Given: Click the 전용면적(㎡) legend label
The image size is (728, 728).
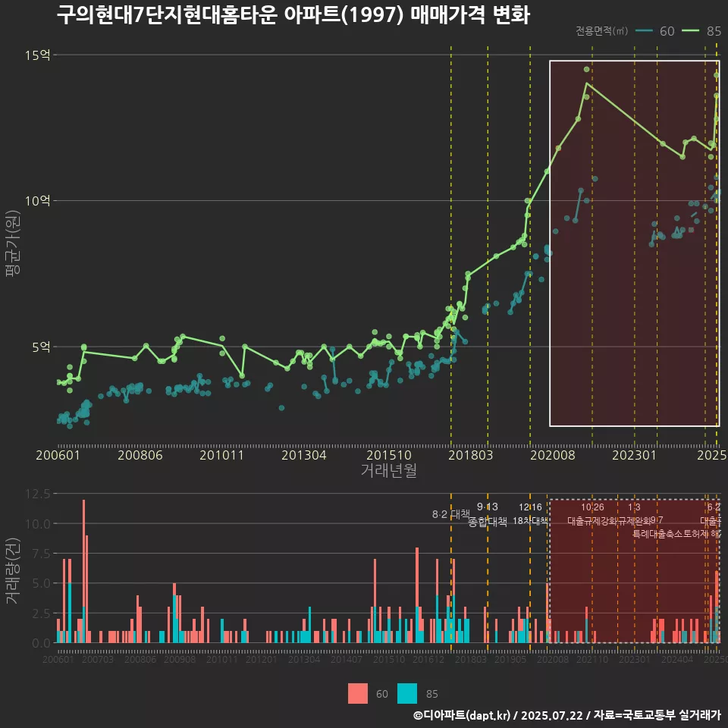Looking at the screenshot, I should [x=601, y=31].
